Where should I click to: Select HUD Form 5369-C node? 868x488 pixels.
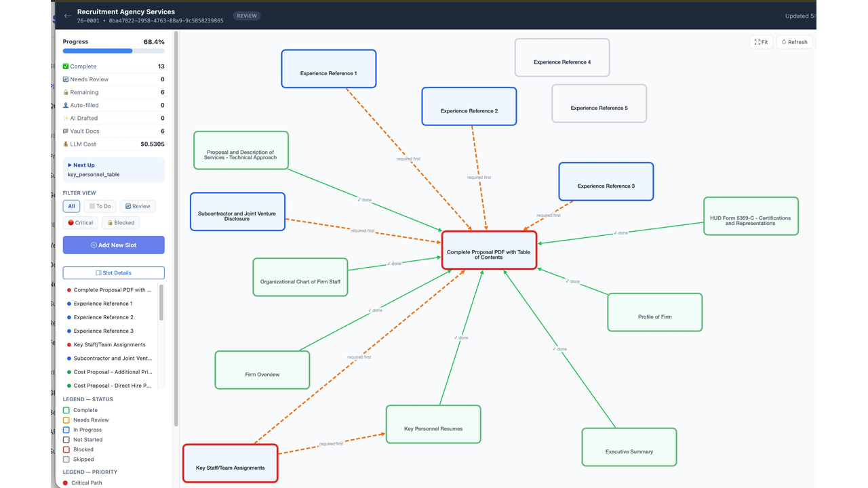coord(751,216)
